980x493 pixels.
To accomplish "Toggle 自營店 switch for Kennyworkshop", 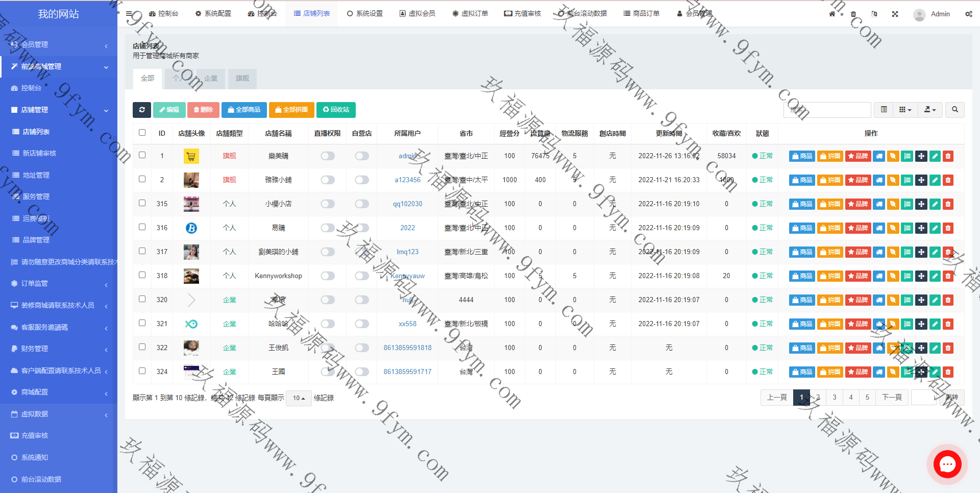I will (362, 276).
